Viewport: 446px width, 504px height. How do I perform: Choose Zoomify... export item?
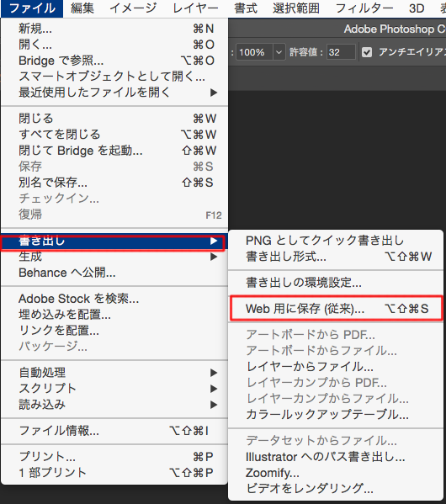tap(336, 473)
